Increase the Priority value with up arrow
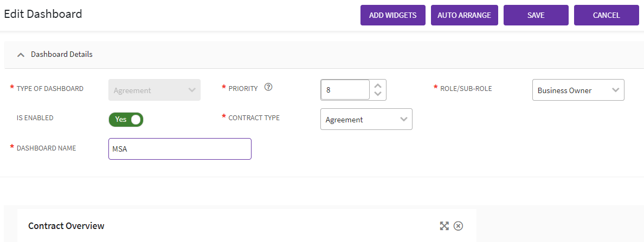644x242 pixels. click(378, 85)
